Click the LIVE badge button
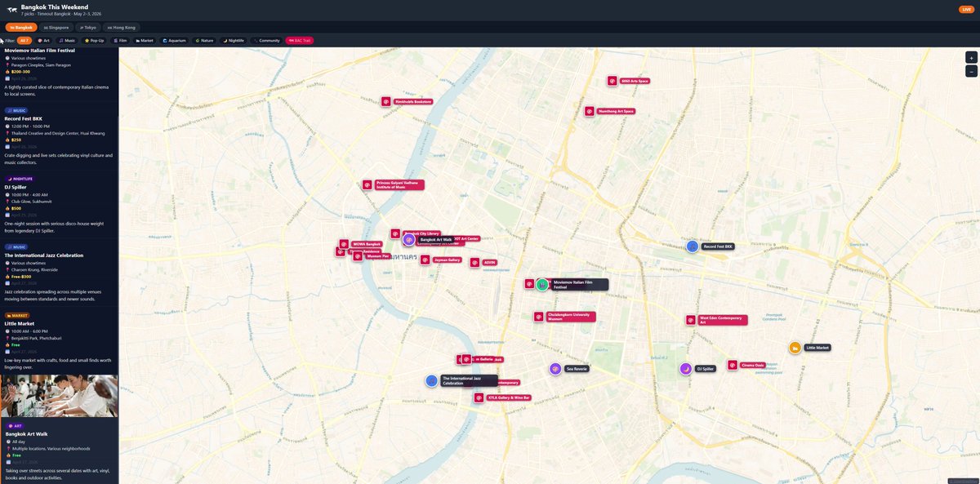Viewport: 980px width, 484px height. click(966, 9)
